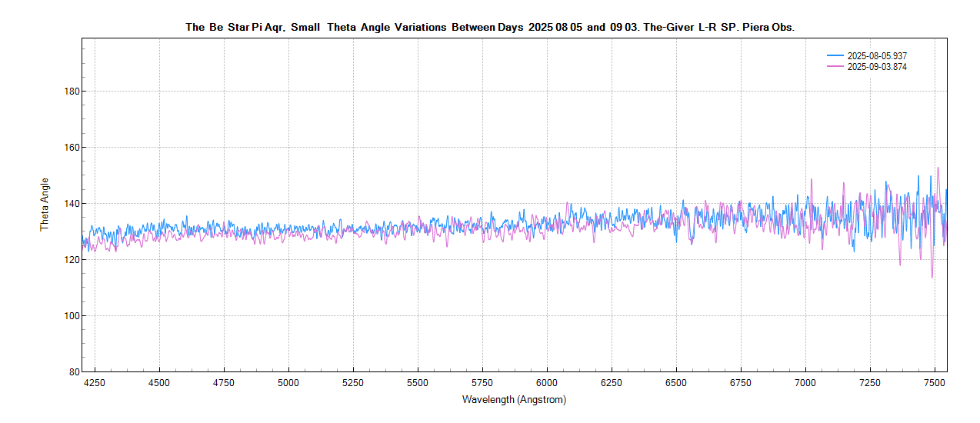Click the 4250 x-axis tick label
Image resolution: width=980 pixels, height=423 pixels.
click(x=95, y=383)
